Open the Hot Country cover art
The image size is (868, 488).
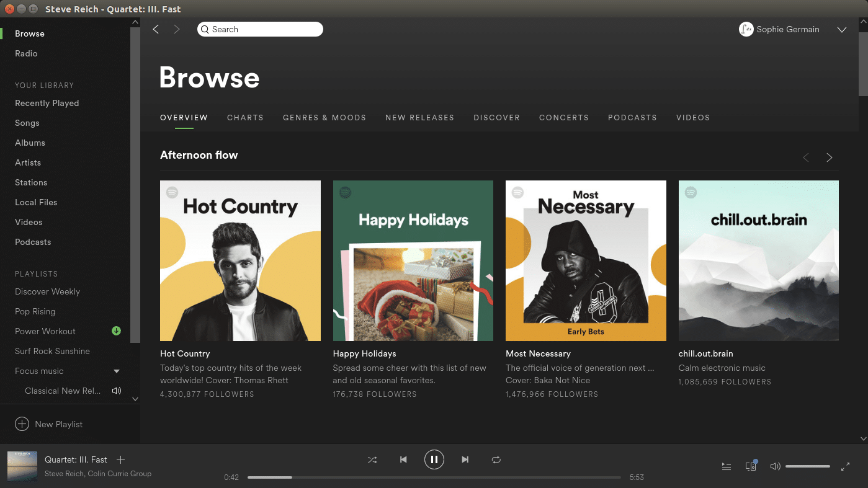[x=240, y=260]
